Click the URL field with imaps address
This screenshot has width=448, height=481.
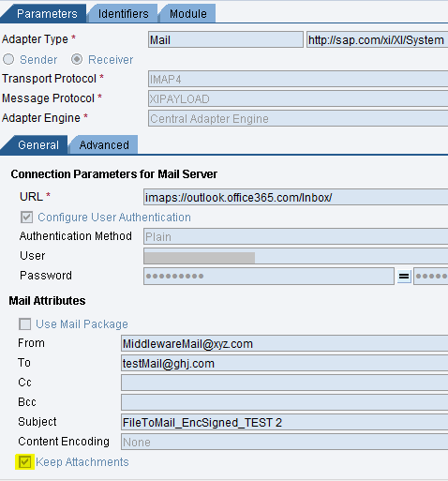point(296,197)
